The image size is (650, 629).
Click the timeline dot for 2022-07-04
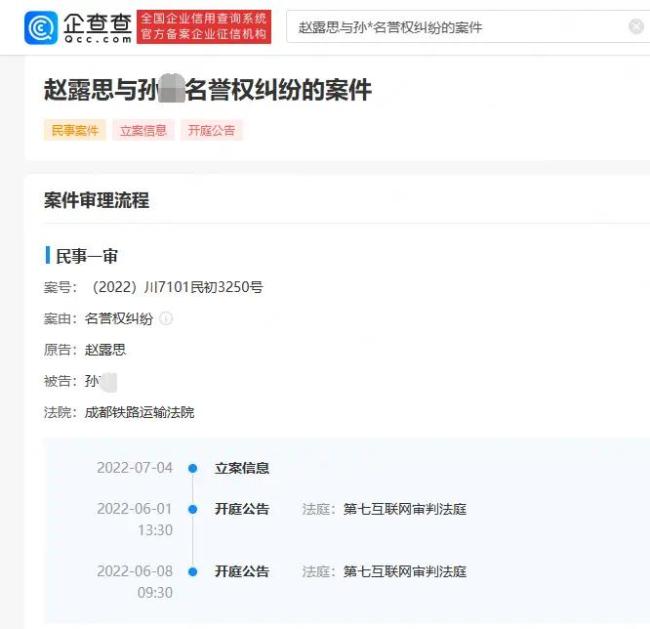pyautogui.click(x=192, y=469)
